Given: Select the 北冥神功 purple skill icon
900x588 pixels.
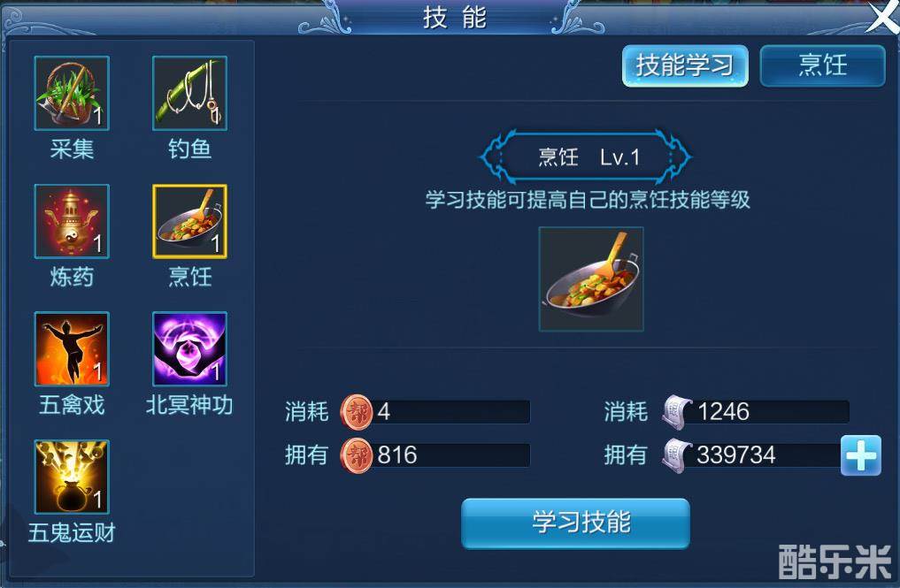Looking at the screenshot, I should tap(189, 348).
